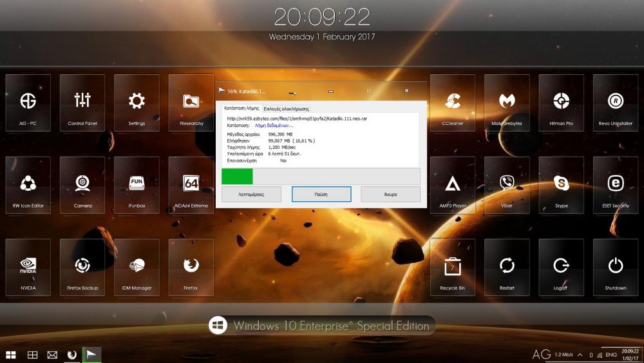
Task: Open the Control Panel tile
Action: point(82,103)
